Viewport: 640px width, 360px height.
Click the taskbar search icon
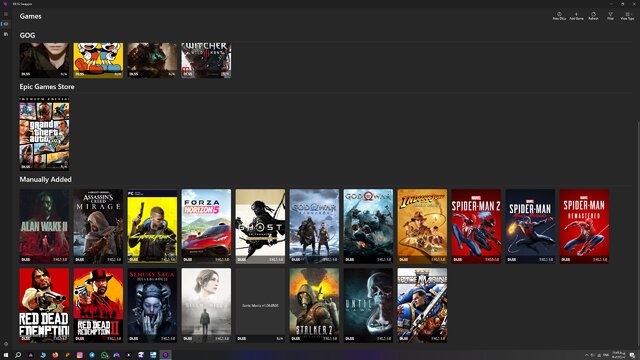point(18,355)
